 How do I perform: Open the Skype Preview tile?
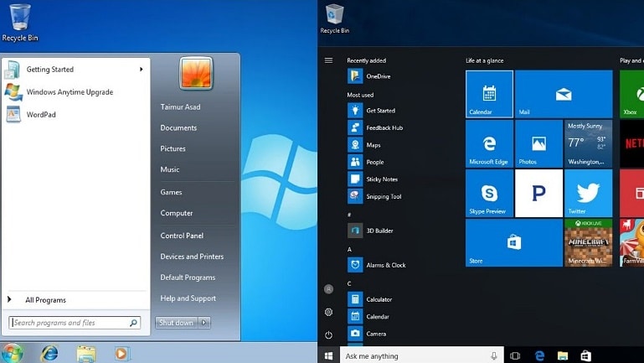489,193
